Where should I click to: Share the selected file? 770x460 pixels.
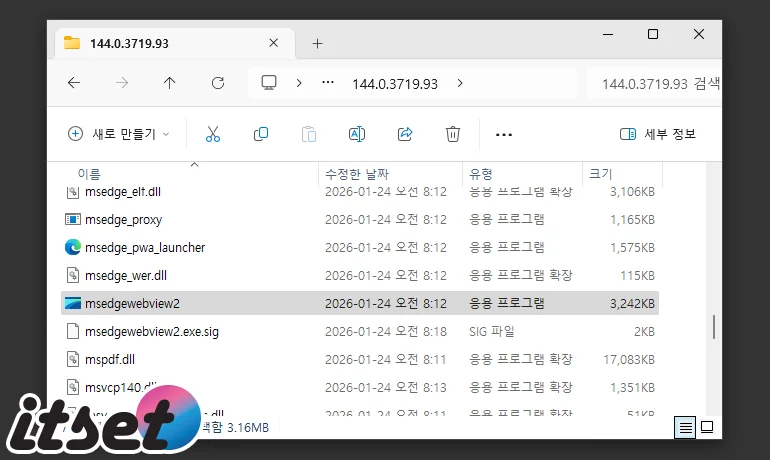point(405,134)
